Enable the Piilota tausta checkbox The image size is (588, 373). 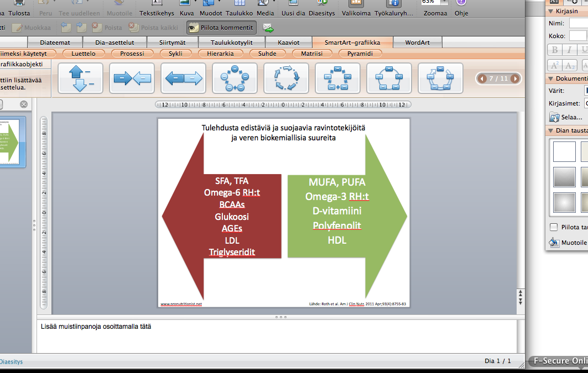tap(554, 227)
